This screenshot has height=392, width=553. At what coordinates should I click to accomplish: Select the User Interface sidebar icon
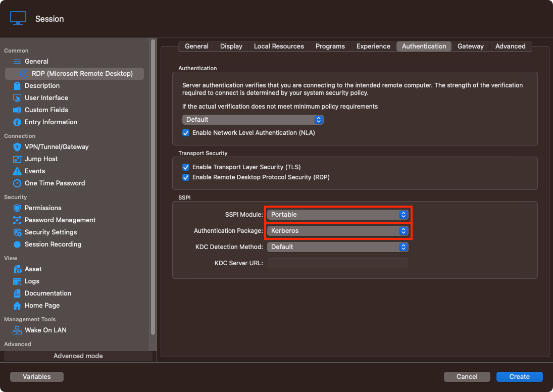[x=17, y=98]
